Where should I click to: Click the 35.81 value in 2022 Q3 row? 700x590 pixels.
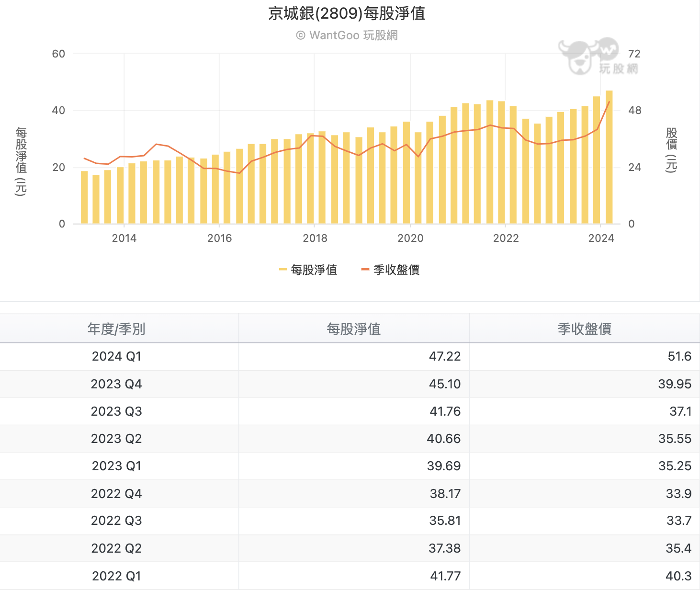click(x=444, y=521)
